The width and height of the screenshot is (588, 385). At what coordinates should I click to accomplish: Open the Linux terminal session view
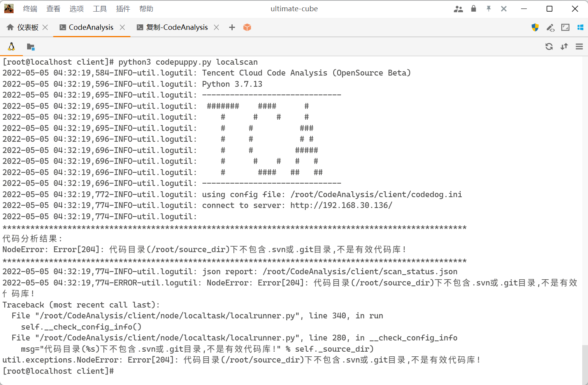(11, 46)
